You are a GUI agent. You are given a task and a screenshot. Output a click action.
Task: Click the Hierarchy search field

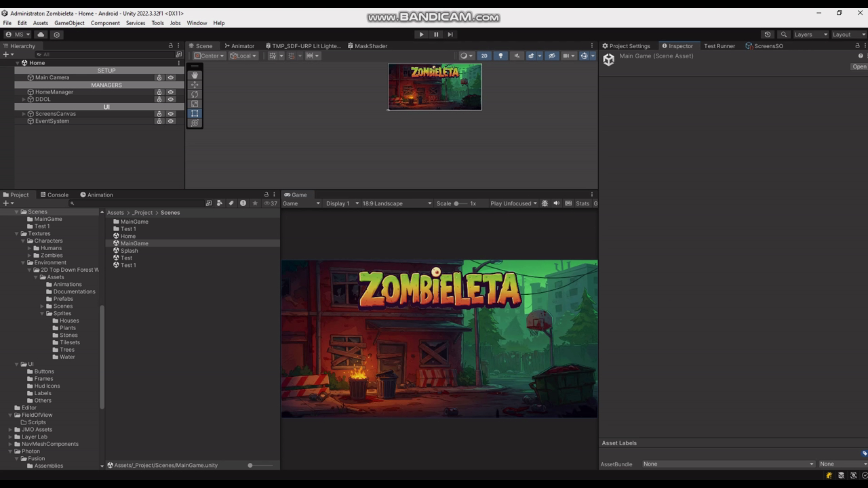pyautogui.click(x=105, y=54)
